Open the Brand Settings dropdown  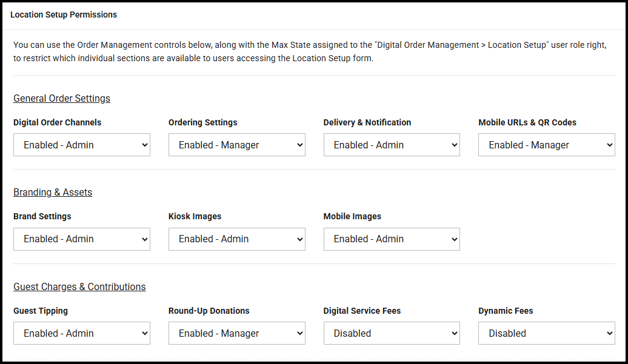(81, 239)
